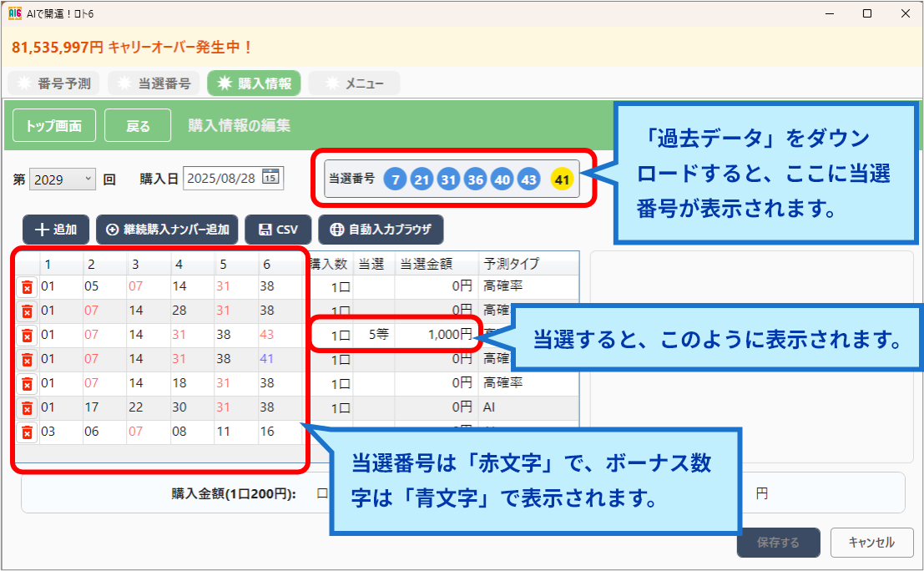This screenshot has height=571, width=924.
Task: Delete the bottom row starting with 03
Action: pos(25,432)
